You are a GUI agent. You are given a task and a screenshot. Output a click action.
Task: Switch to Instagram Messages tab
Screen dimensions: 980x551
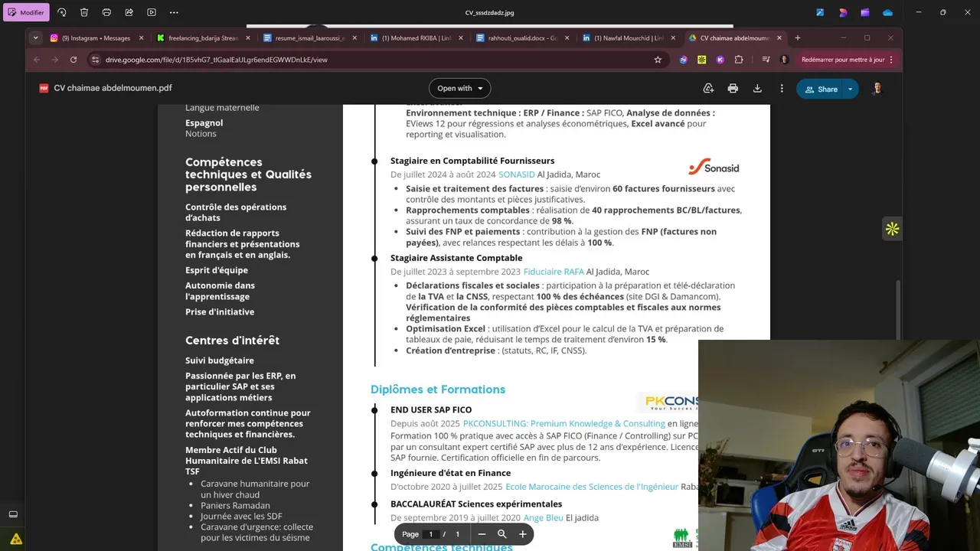(x=96, y=37)
